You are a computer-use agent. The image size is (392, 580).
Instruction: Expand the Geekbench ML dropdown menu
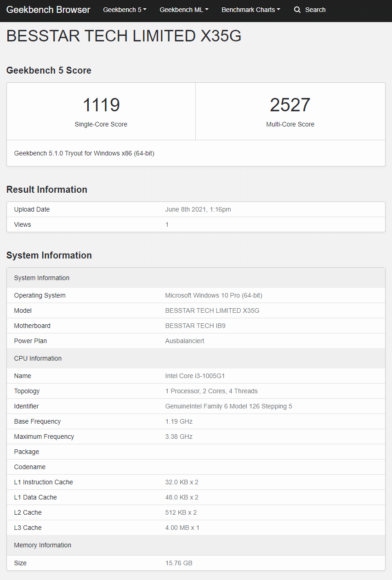tap(184, 10)
